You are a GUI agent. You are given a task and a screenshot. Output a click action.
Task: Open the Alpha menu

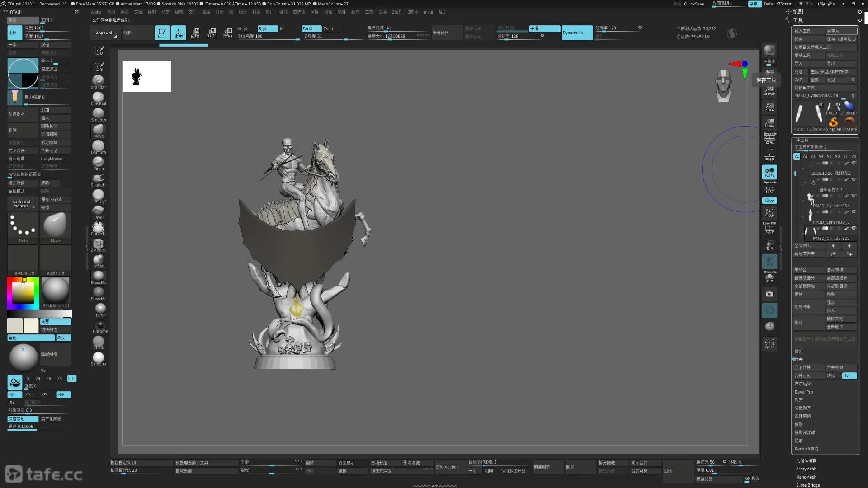(96, 12)
